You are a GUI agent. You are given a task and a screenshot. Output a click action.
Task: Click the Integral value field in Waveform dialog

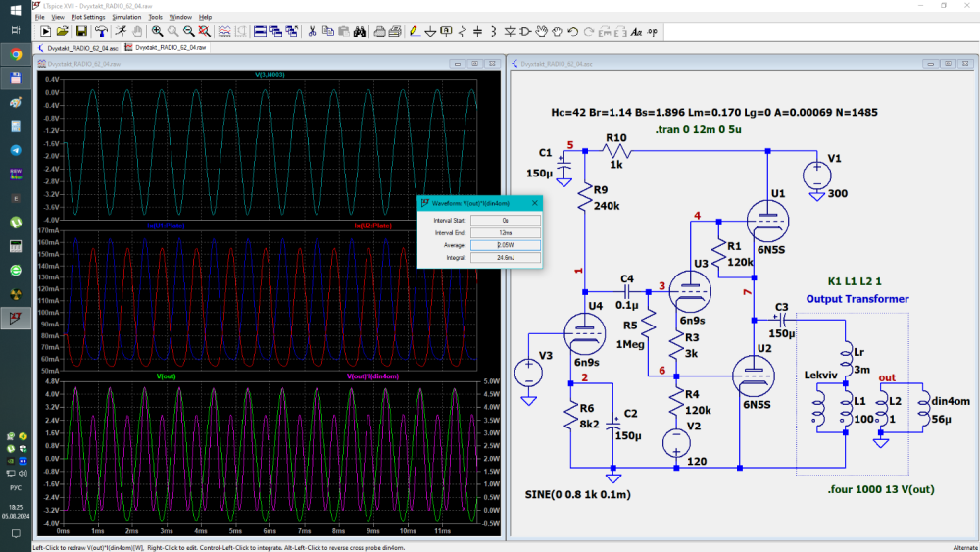(505, 258)
